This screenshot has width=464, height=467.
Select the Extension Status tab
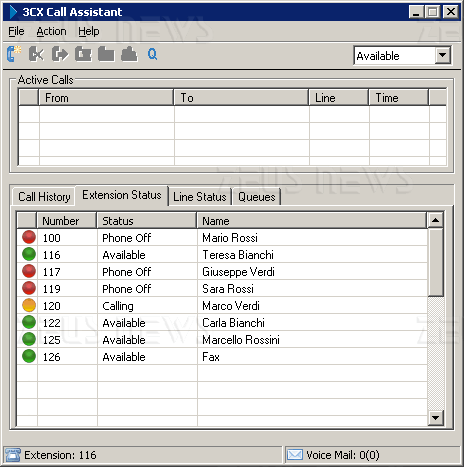(x=122, y=195)
